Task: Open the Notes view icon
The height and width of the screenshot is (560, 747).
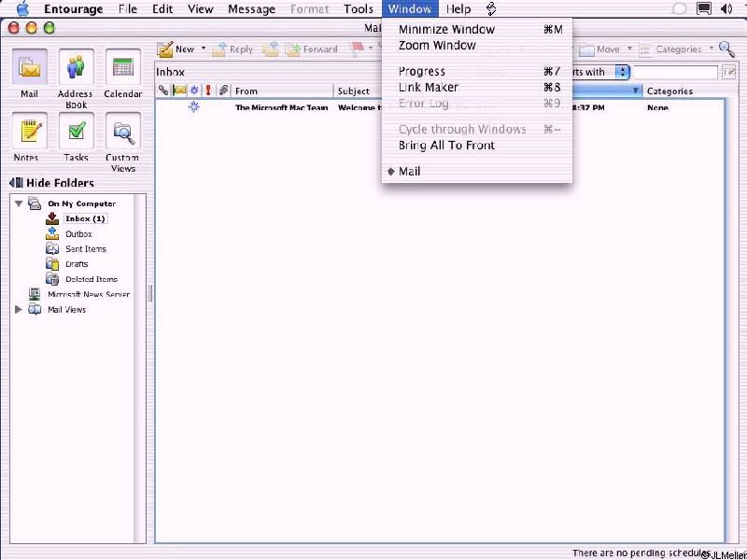Action: pos(29,132)
